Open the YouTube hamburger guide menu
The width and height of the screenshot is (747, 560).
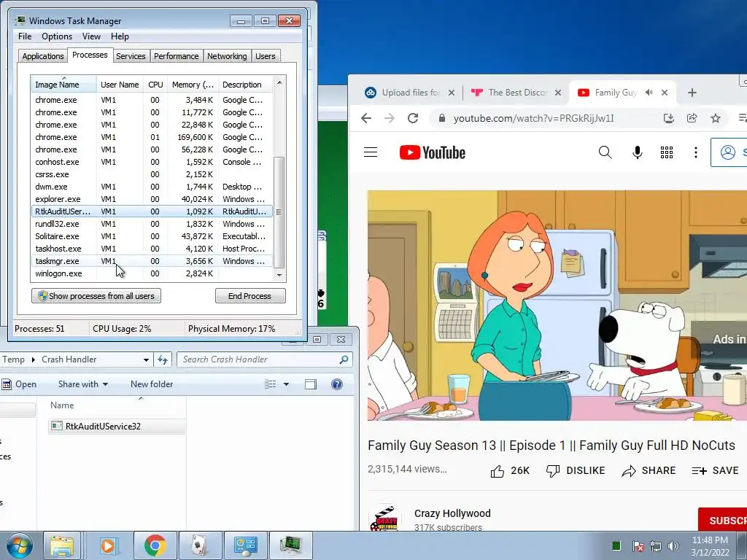pyautogui.click(x=370, y=152)
